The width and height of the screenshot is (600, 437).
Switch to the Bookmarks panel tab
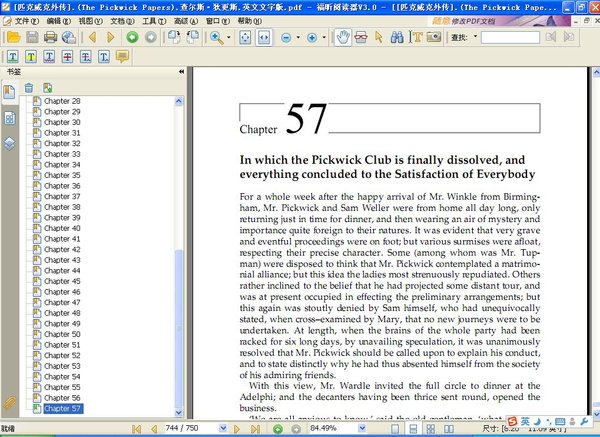coord(9,92)
